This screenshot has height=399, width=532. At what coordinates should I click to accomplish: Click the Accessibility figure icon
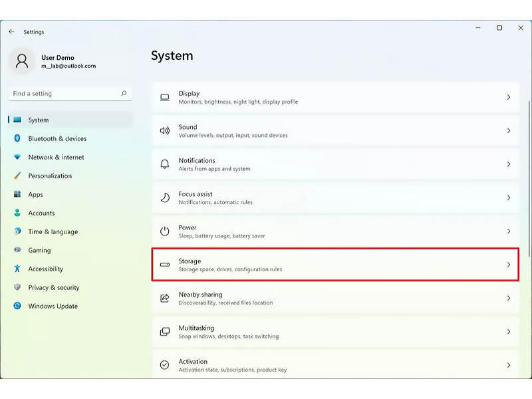point(17,269)
